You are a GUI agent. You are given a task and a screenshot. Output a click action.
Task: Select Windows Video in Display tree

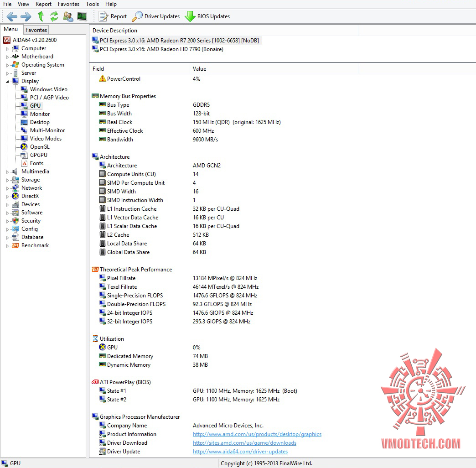click(x=44, y=89)
